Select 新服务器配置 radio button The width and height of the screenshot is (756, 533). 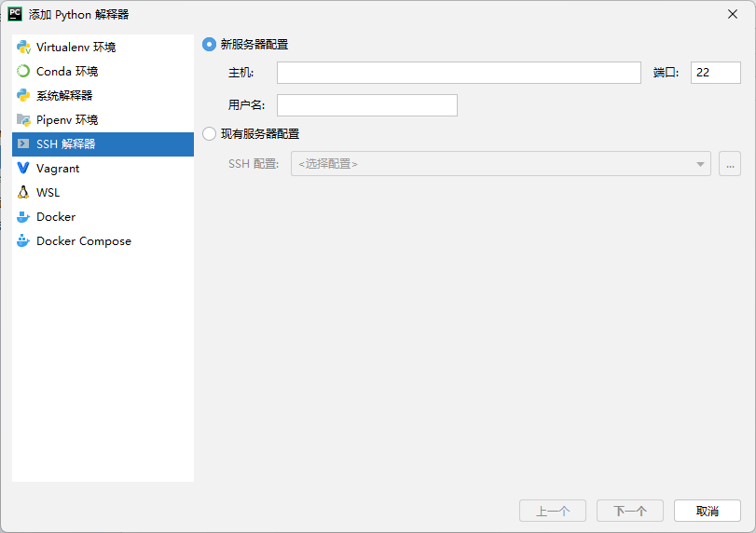pos(209,45)
